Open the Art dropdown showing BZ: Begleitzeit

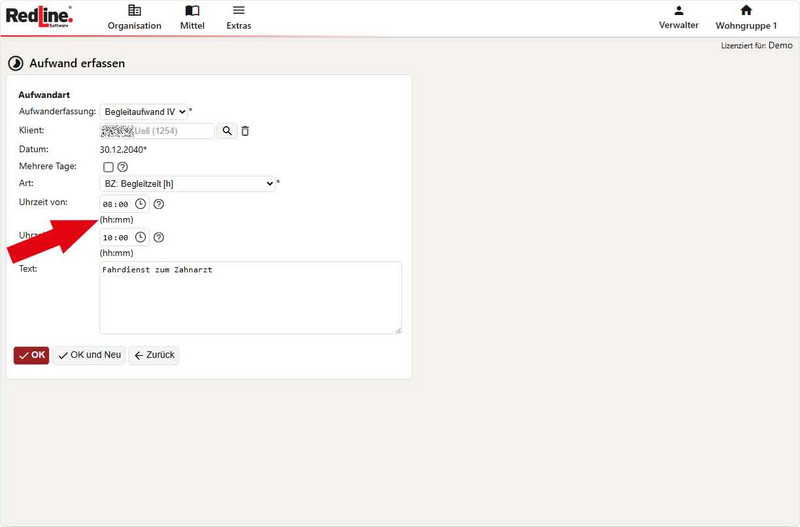pos(188,184)
